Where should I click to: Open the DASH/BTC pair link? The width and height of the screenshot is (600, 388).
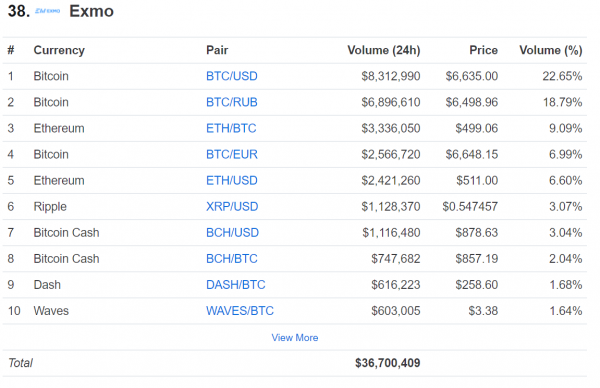coord(235,285)
